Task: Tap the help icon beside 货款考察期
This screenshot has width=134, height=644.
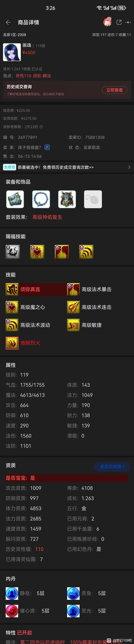Action: pyautogui.click(x=41, y=127)
